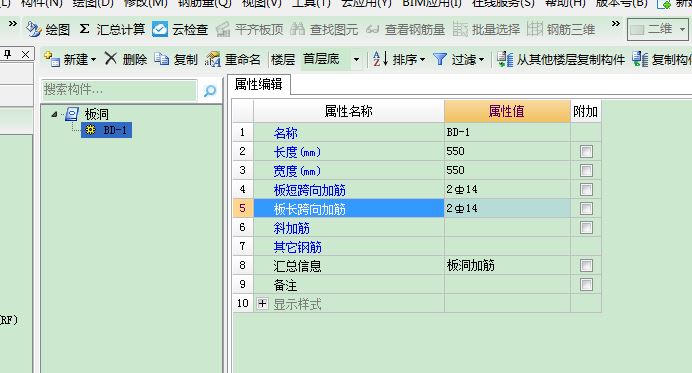
Task: Toggle 附加 checkbox for 宽度(mm)
Action: [x=586, y=170]
